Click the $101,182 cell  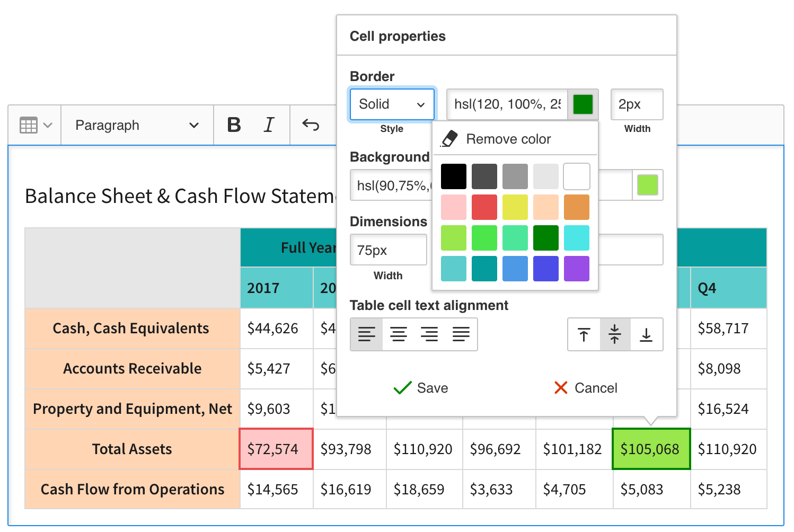575,449
